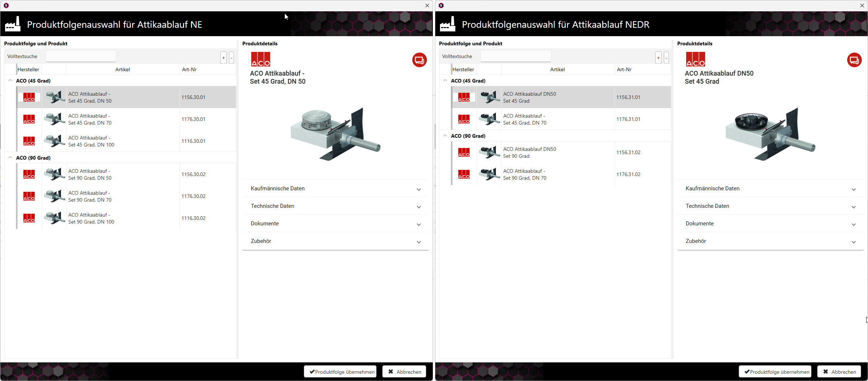Click ACO logo in row 1176.30.01
Screen dimensions: 868x381
pos(29,119)
